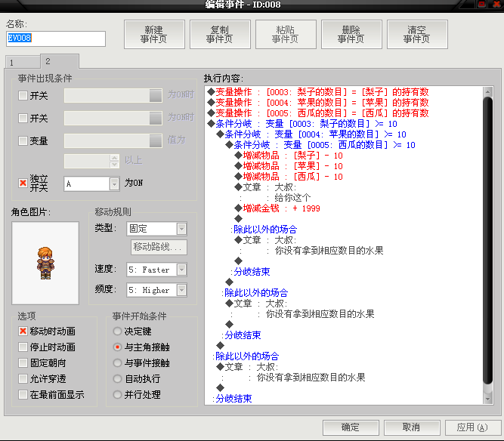Select the 自动执行 trigger radio button

click(x=118, y=378)
